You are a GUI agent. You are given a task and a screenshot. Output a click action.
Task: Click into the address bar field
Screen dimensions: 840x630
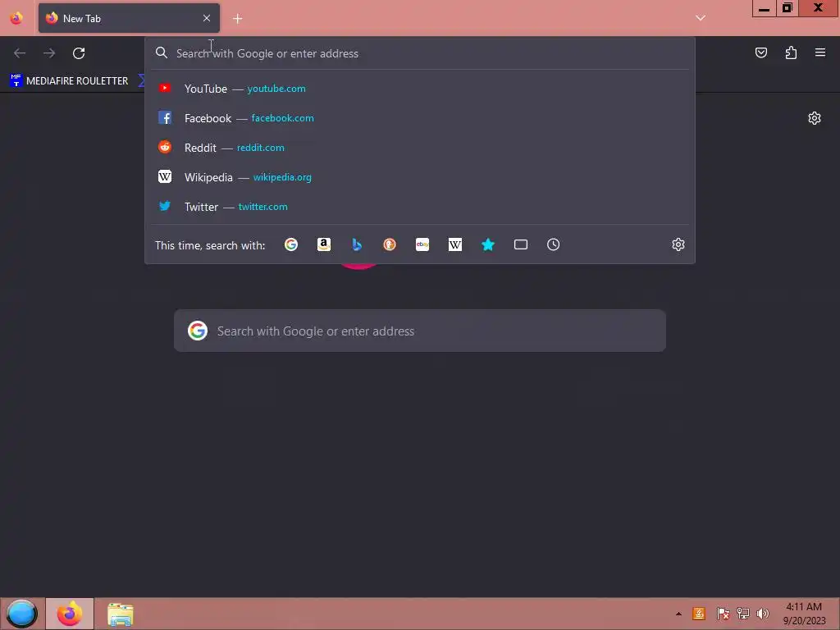coord(420,53)
